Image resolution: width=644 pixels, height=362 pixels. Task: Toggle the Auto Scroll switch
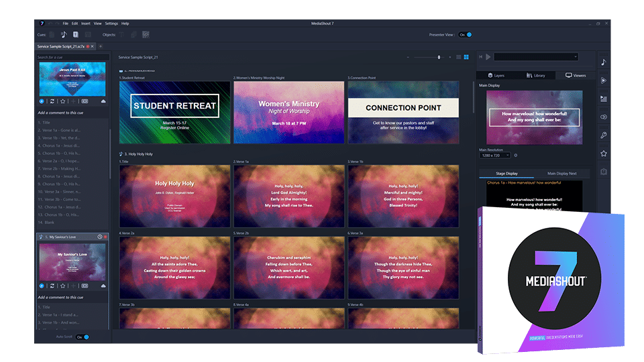[x=82, y=337]
